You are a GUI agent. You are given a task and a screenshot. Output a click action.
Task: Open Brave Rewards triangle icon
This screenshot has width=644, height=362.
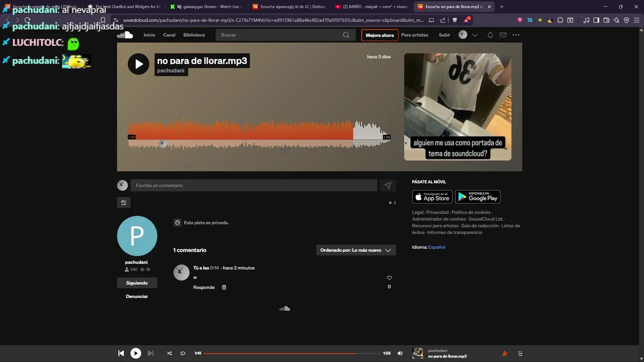(x=467, y=20)
